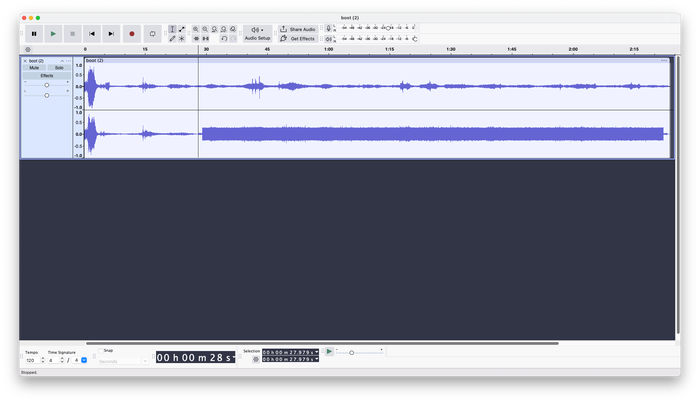
Task: Click the Pause button
Action: [x=34, y=33]
